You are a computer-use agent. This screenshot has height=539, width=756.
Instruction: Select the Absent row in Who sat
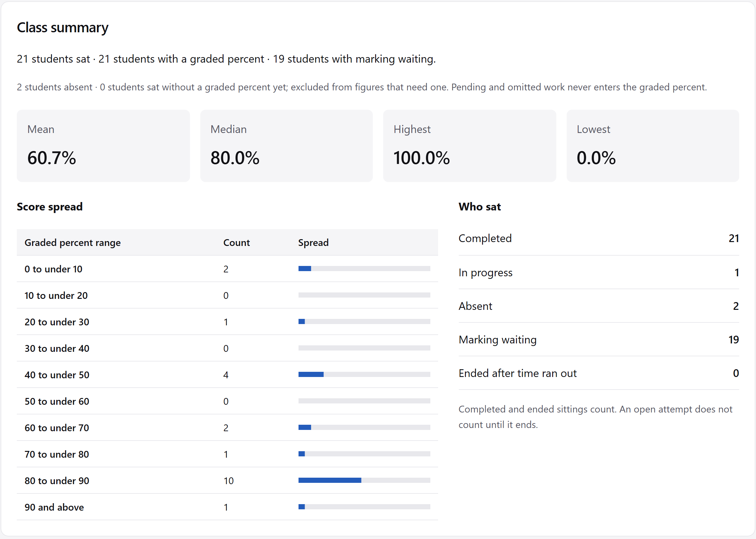(x=599, y=306)
